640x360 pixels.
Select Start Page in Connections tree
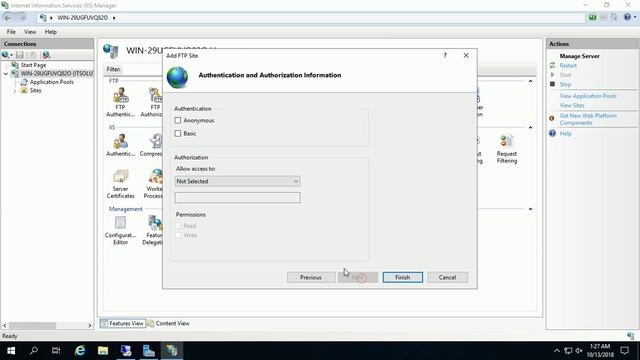point(33,65)
